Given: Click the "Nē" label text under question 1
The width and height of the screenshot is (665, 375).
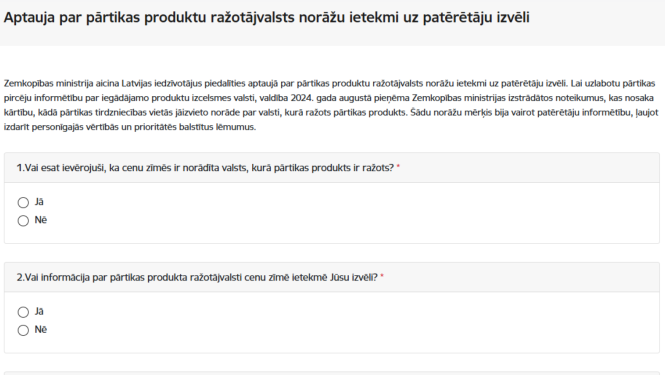Looking at the screenshot, I should 41,220.
